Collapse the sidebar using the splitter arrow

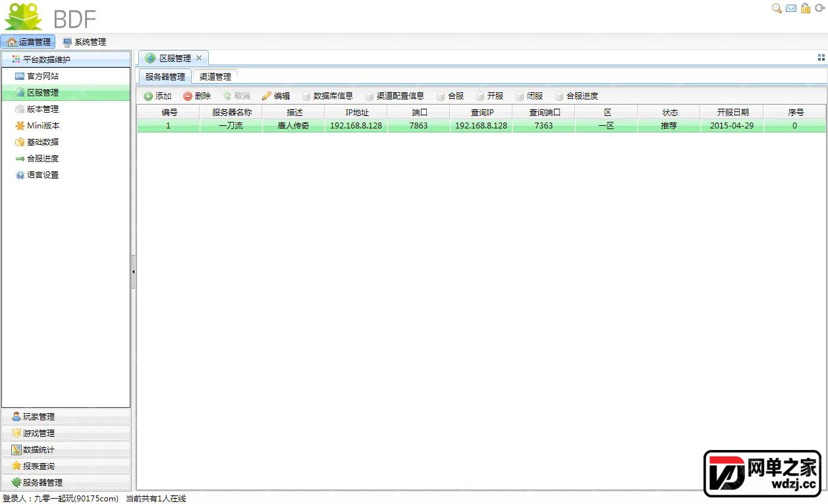tap(133, 271)
